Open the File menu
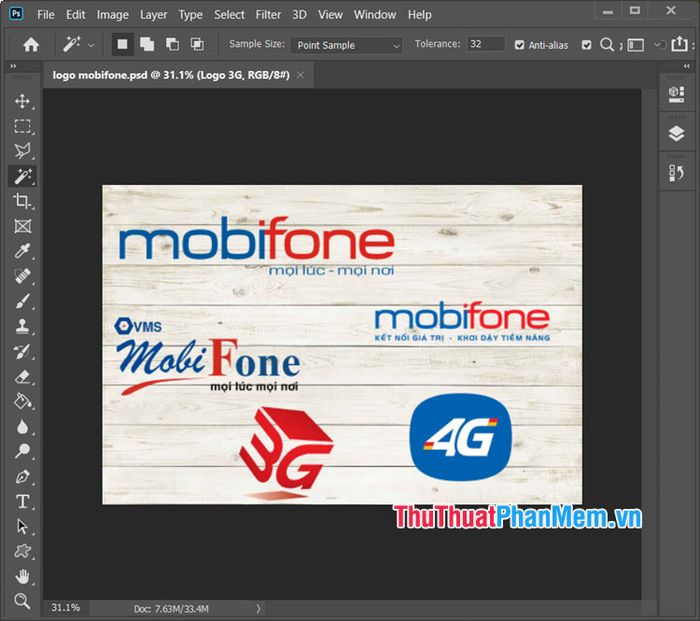 click(x=46, y=15)
